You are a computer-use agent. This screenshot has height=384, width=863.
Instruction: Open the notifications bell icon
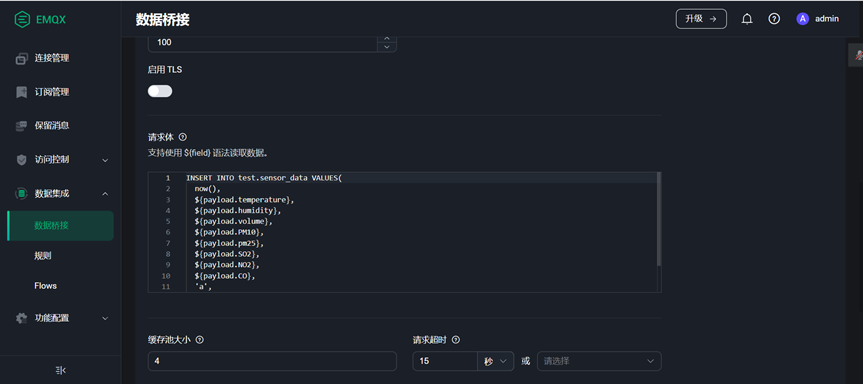click(746, 19)
